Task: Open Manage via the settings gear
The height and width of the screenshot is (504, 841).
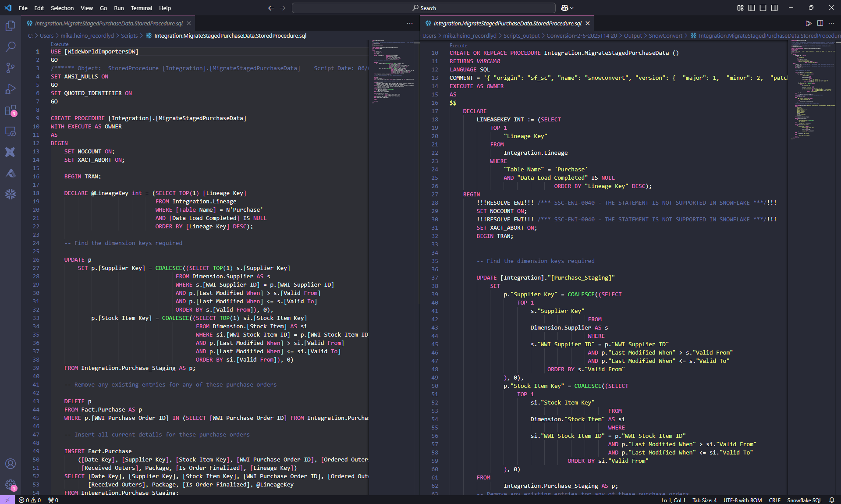Action: pyautogui.click(x=11, y=485)
